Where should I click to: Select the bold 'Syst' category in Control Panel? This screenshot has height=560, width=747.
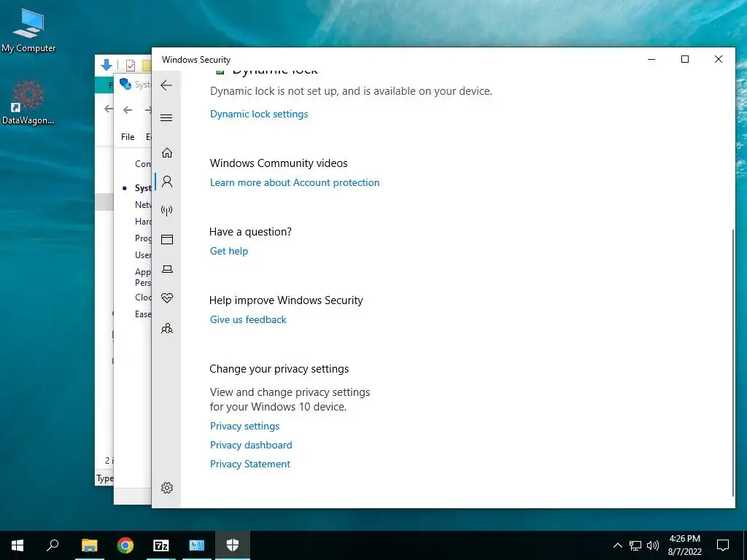(143, 188)
